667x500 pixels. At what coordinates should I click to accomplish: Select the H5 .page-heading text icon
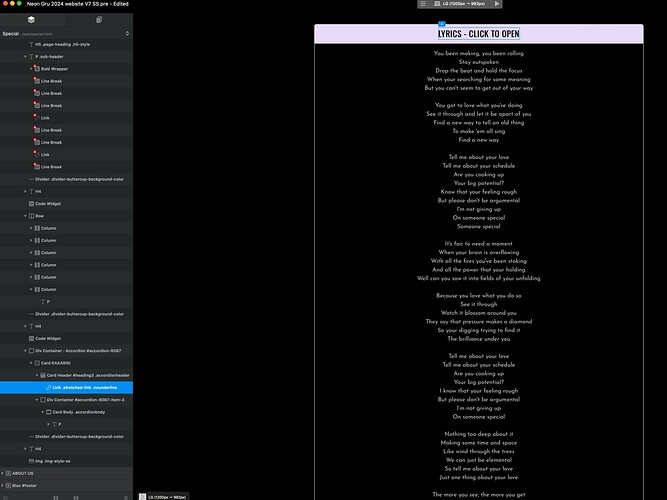(x=31, y=44)
